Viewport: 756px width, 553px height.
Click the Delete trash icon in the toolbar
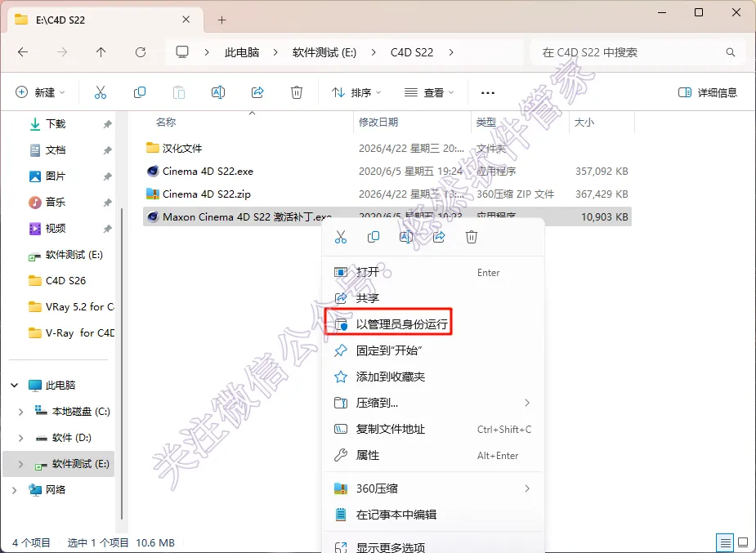coord(297,92)
